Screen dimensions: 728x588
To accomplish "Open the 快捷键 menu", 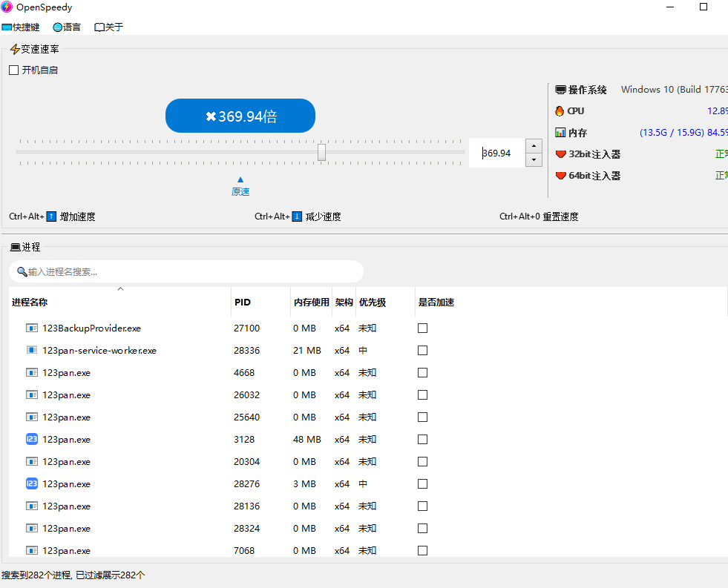I will [x=22, y=27].
